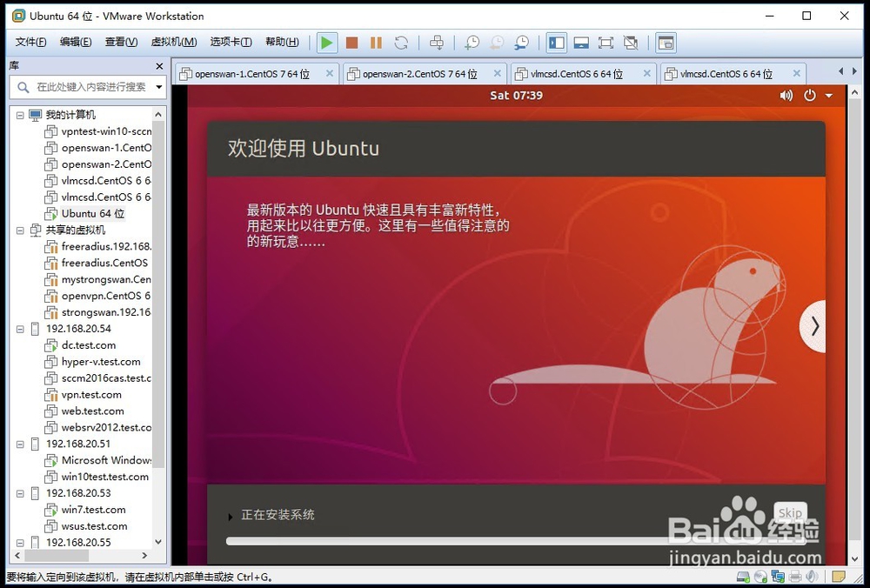The height and width of the screenshot is (588, 870).
Task: Click the Skip button in installer
Action: [790, 513]
